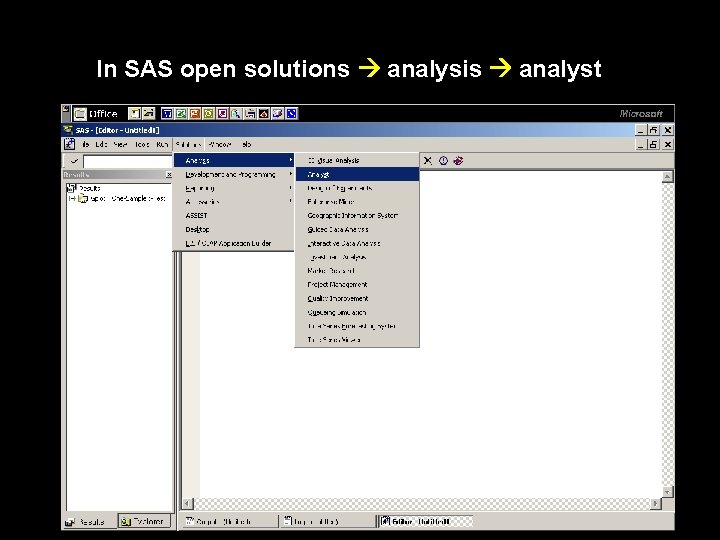Image resolution: width=720 pixels, height=540 pixels.
Task: Click the last blue icon in the Office shortcut bar
Action: (292, 113)
